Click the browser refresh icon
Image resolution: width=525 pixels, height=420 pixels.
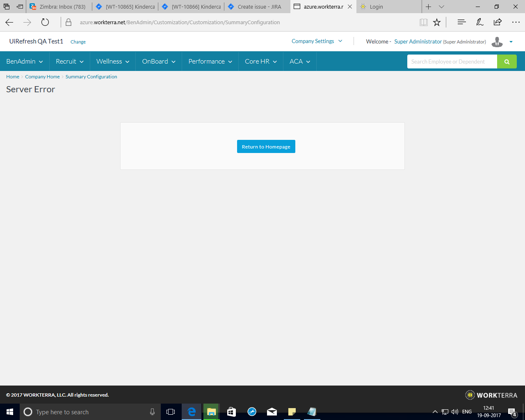45,22
